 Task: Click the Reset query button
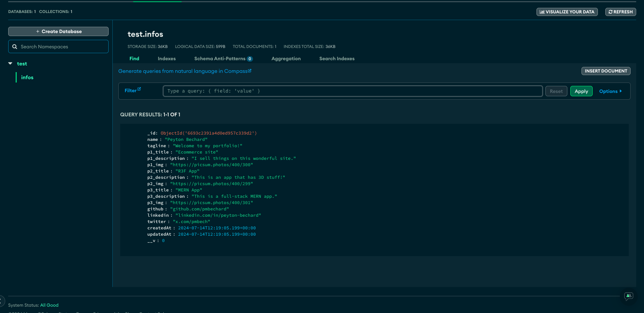coord(556,91)
